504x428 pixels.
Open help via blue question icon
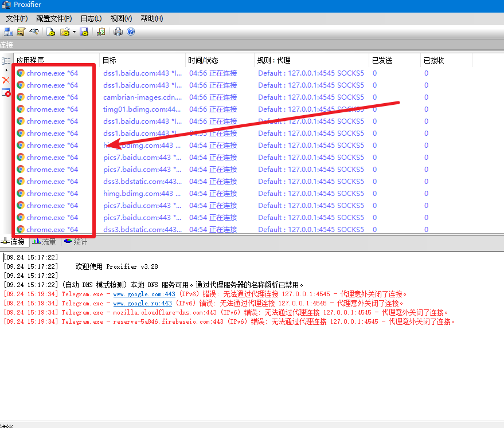tap(131, 32)
